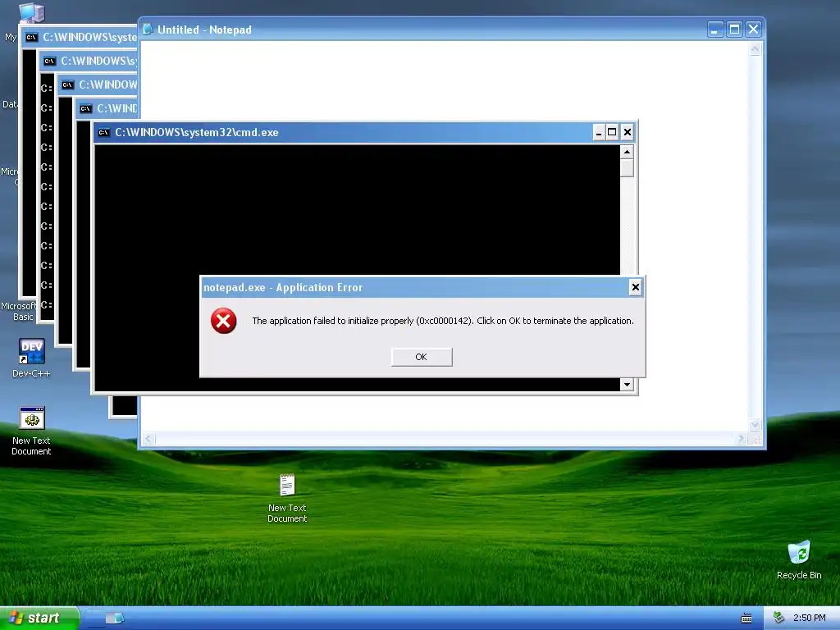Image resolution: width=840 pixels, height=630 pixels.
Task: Close the notepad.exe Application Error dialog
Action: coord(636,288)
